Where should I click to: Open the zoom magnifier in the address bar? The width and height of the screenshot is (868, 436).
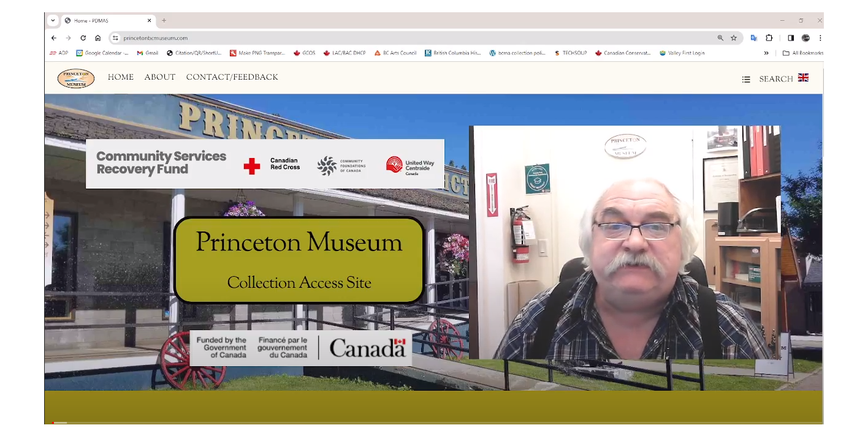coord(720,37)
